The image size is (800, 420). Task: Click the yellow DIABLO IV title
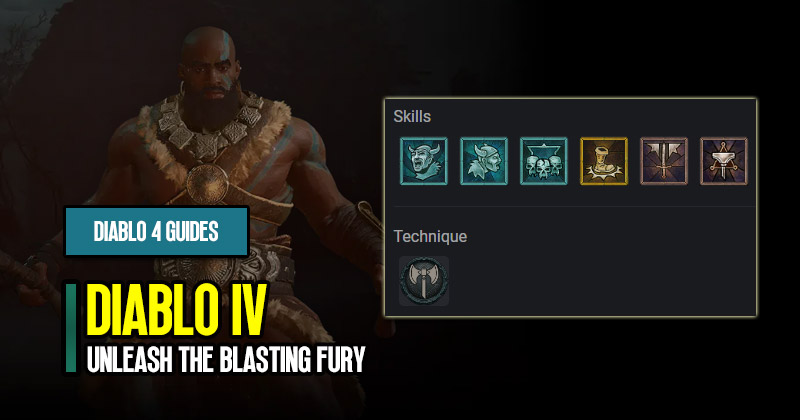pyautogui.click(x=177, y=309)
